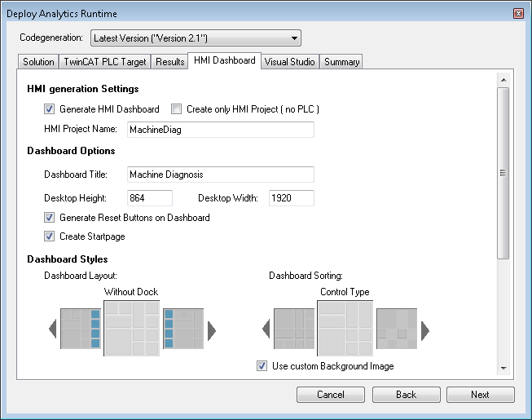532x420 pixels.
Task: Open the TwinCAT PLC Target tab
Action: (105, 62)
